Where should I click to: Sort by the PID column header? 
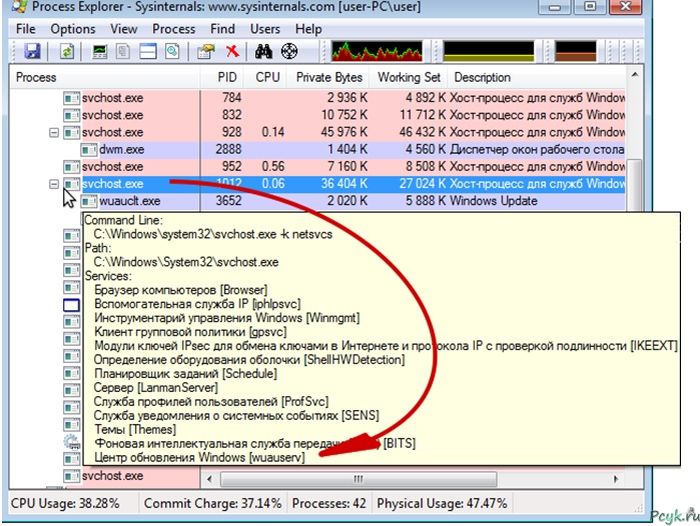[222, 77]
